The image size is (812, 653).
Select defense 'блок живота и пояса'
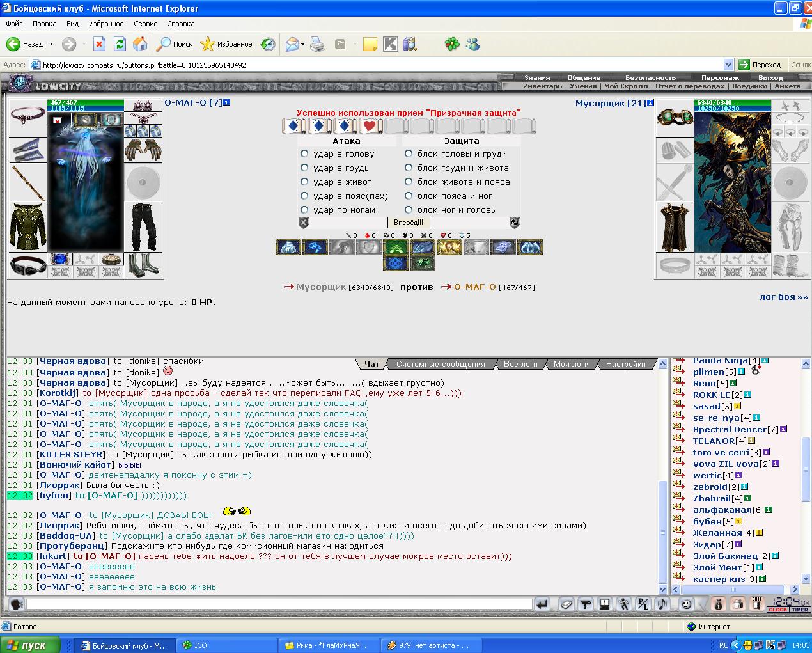pyautogui.click(x=409, y=182)
